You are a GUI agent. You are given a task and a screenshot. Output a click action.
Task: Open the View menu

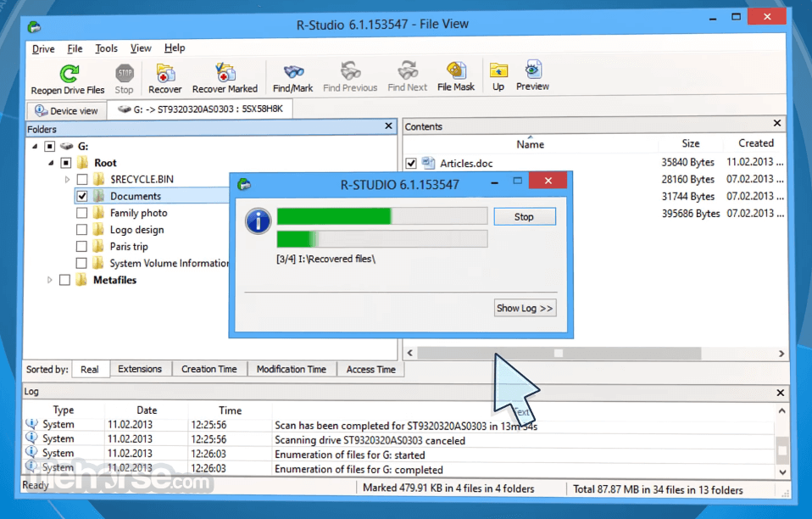(141, 48)
